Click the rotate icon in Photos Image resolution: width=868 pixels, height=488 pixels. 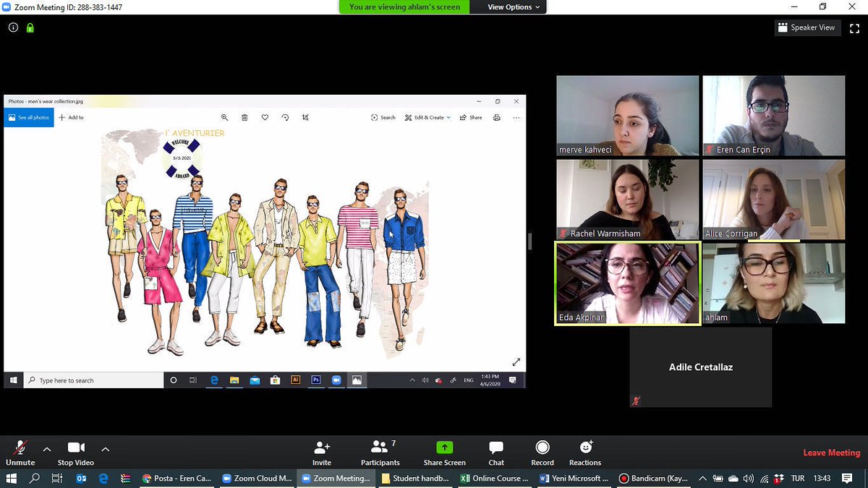(x=285, y=117)
